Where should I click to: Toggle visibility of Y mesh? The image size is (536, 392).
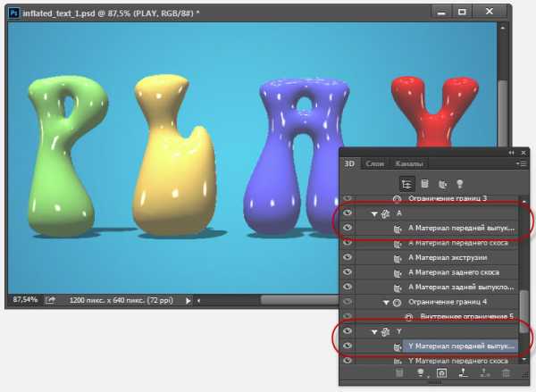pyautogui.click(x=348, y=330)
